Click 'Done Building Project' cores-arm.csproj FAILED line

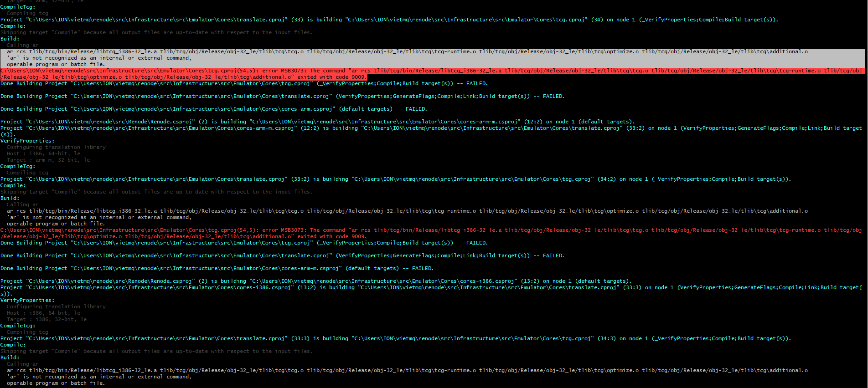coord(214,109)
